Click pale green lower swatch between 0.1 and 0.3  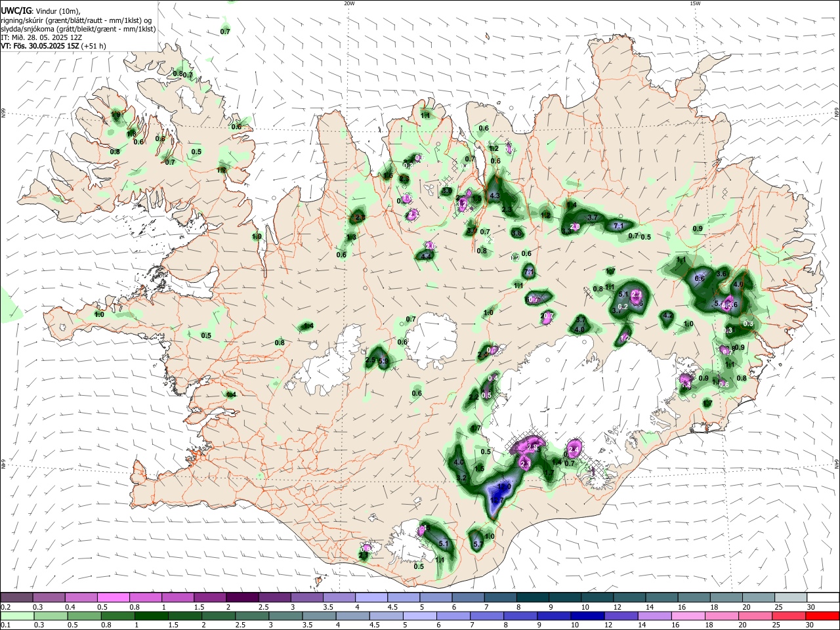[x=16, y=616]
